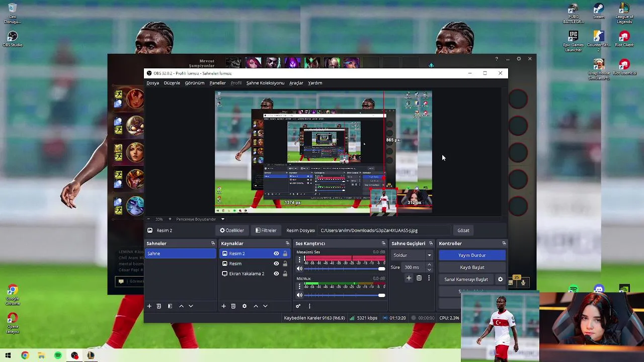Viewport: 644px width, 362px height.
Task: Open the Sahne Koleksiyonu menu
Action: tap(265, 83)
